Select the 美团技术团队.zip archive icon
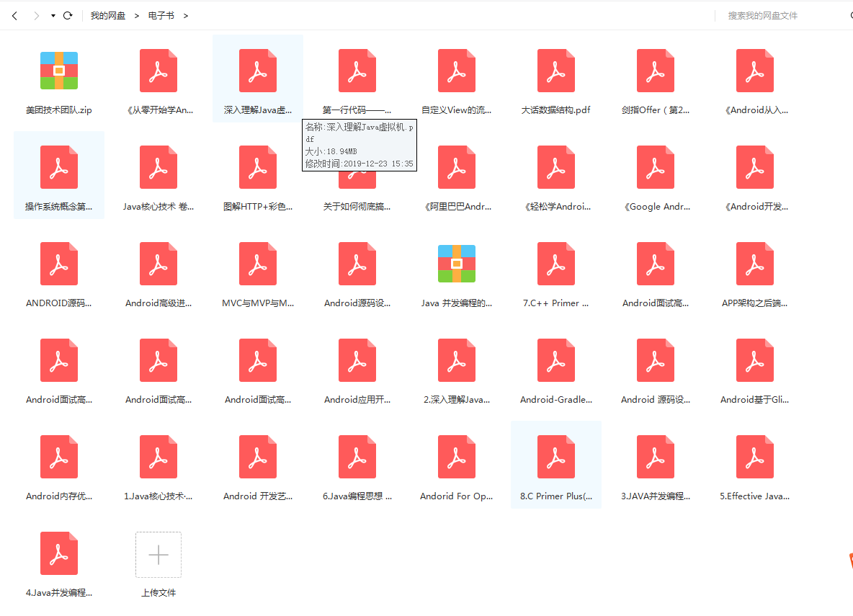The image size is (853, 616). pos(59,71)
